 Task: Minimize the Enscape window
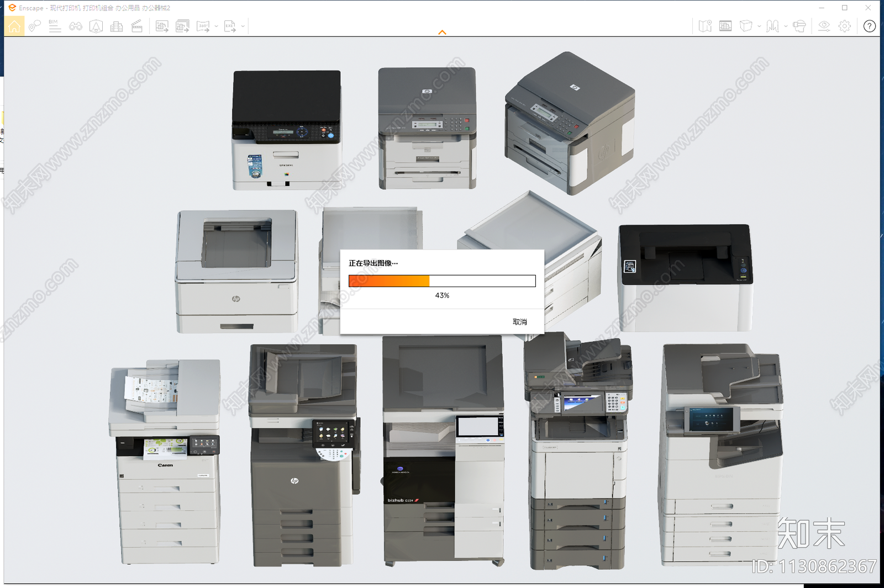(822, 8)
